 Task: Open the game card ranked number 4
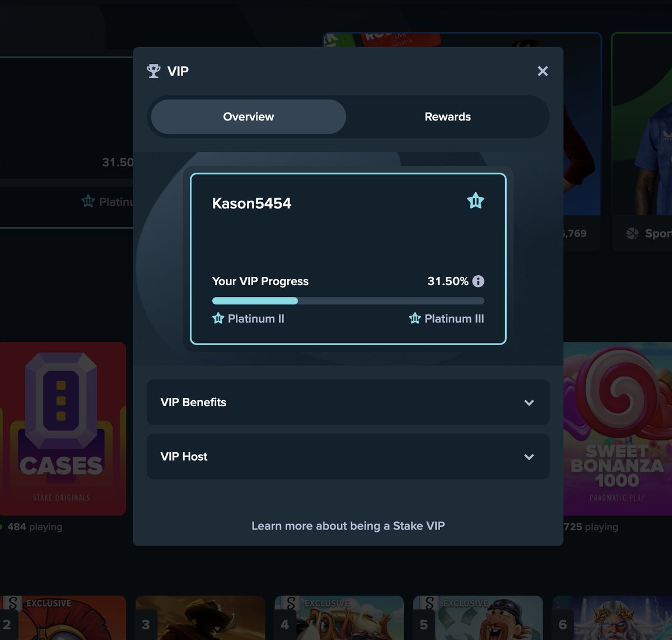pos(339,618)
